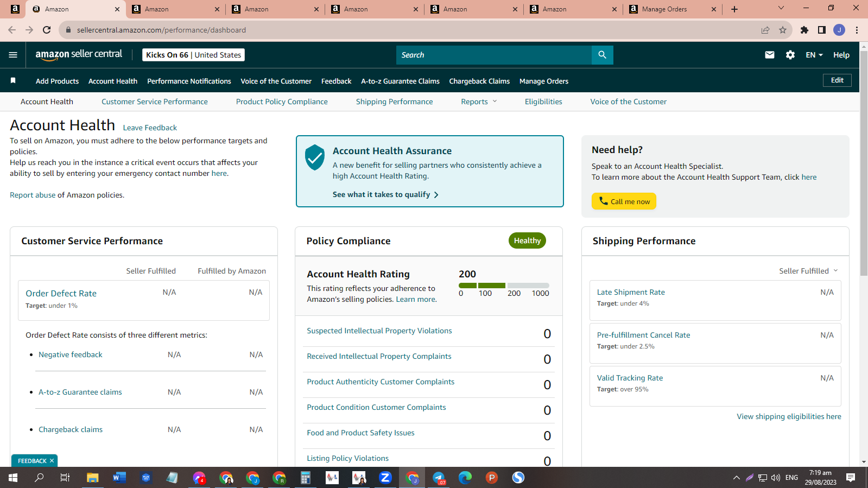Click the Edit button in the favorites bar
Screen dimensions: 868x488
click(x=837, y=80)
